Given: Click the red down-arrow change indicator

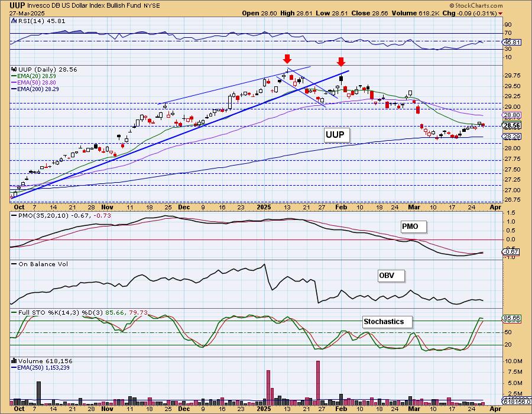Looking at the screenshot, I should [501, 14].
